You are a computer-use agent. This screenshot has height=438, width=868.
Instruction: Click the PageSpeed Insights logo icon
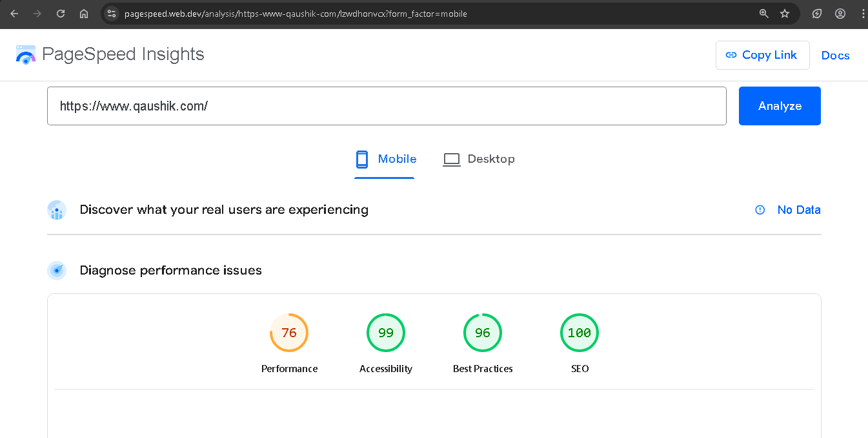click(x=26, y=54)
